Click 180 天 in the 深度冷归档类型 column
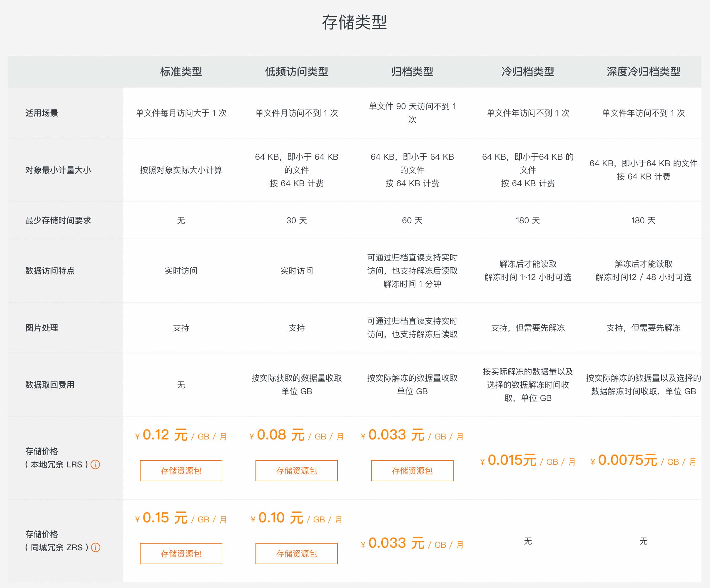 643,221
